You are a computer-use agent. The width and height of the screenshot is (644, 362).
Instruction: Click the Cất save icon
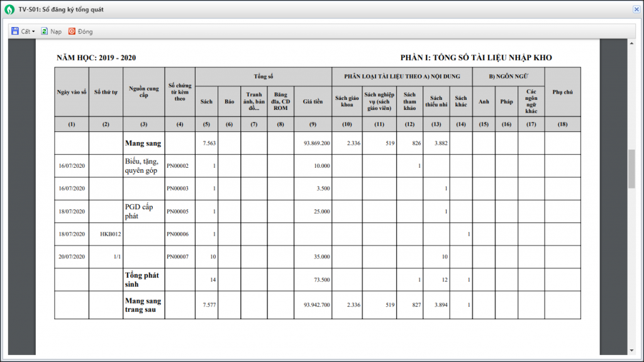[x=15, y=31]
